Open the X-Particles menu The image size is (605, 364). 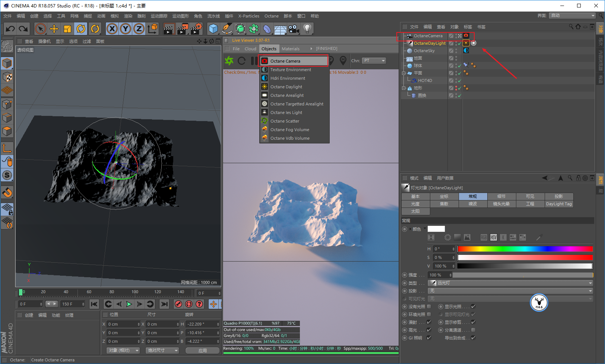click(x=249, y=16)
